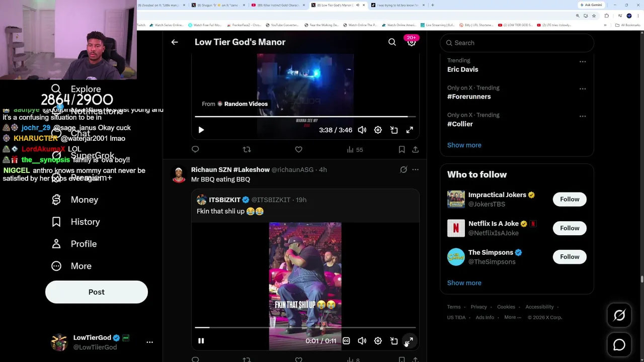The image size is (644, 362).
Task: Open The Simpsons profile avatar
Action: (x=456, y=257)
